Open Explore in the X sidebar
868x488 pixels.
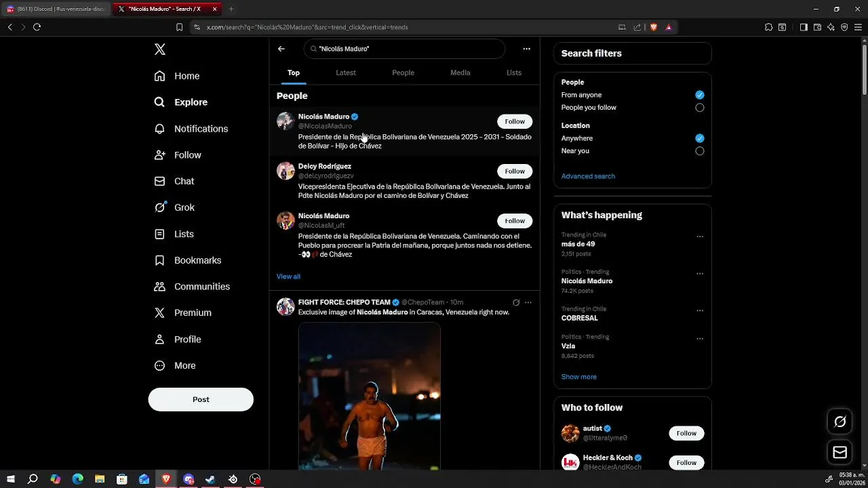click(x=181, y=102)
